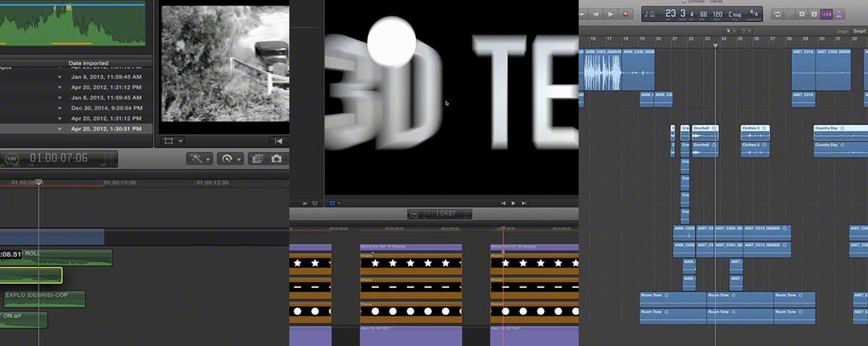Screen dimensions: 868x346
Task: Click the red Record button in Logic
Action: 626,14
